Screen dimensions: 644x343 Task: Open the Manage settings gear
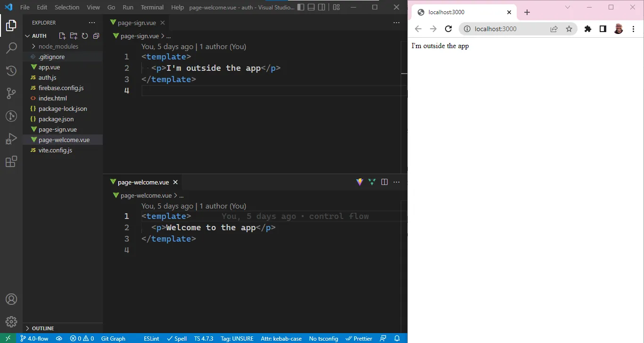pyautogui.click(x=11, y=321)
